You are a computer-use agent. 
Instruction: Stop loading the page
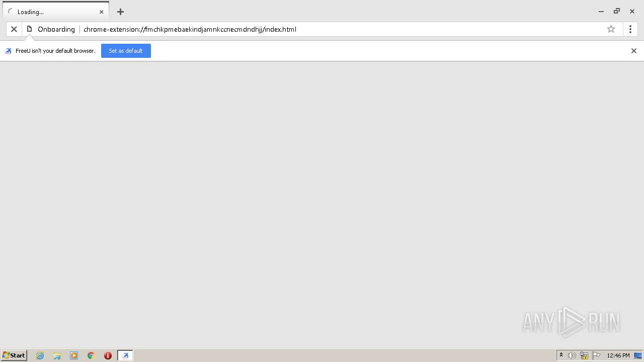point(14,29)
